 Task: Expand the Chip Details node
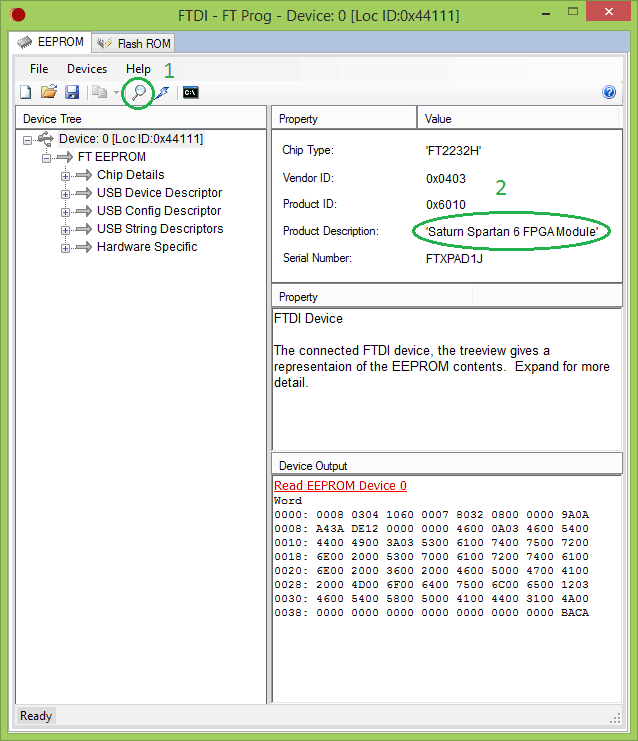tap(66, 175)
